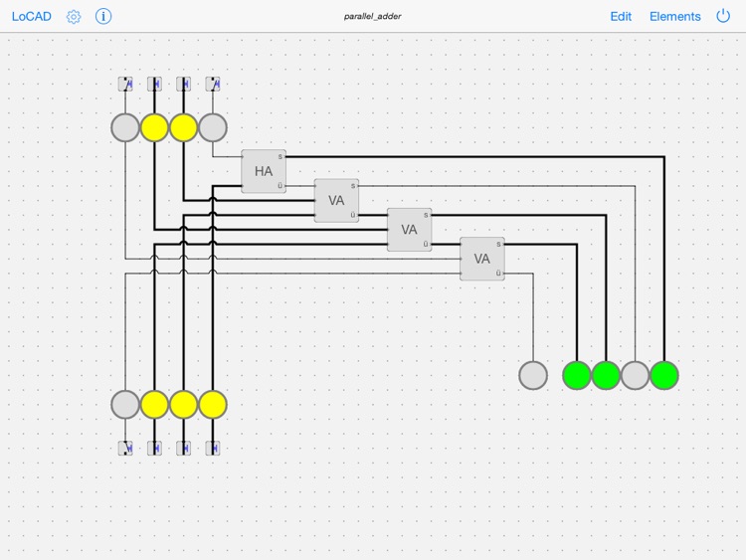The height and width of the screenshot is (560, 746).
Task: Click the leftmost gray top-row lamp
Action: (x=125, y=127)
